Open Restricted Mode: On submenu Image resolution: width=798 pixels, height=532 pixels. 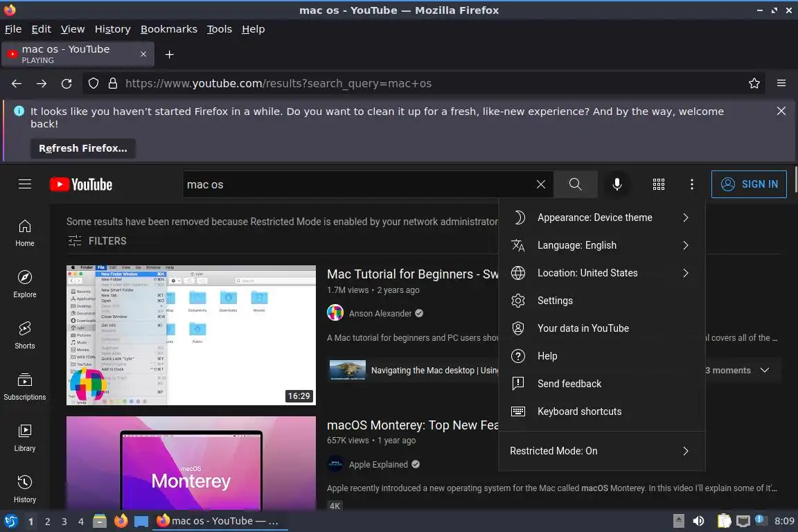point(601,451)
